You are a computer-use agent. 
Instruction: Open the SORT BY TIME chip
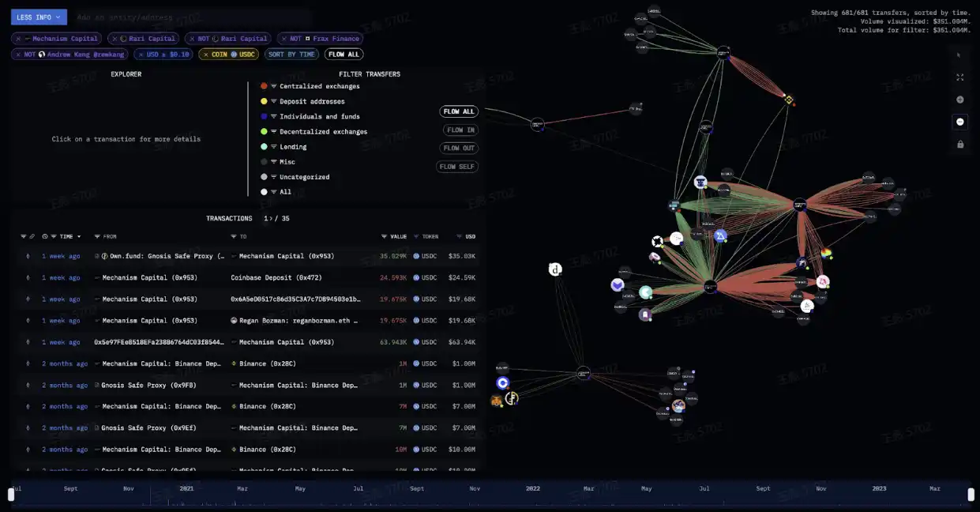[x=291, y=55]
